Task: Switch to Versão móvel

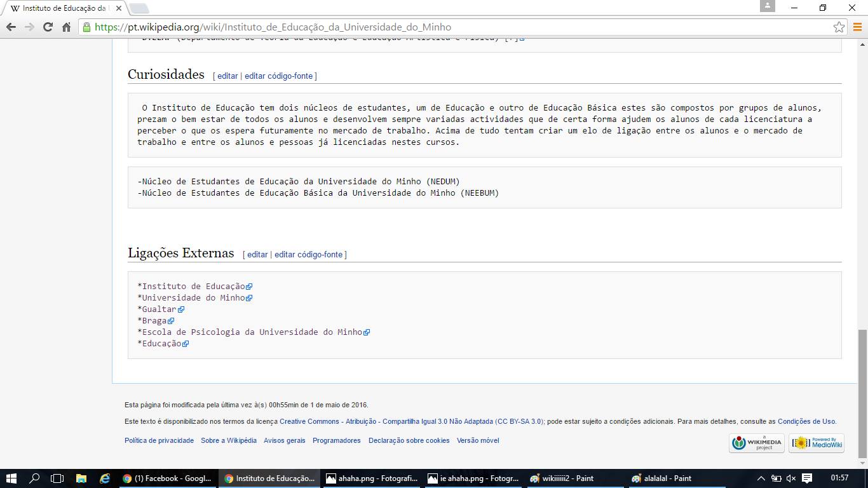Action: (478, 440)
